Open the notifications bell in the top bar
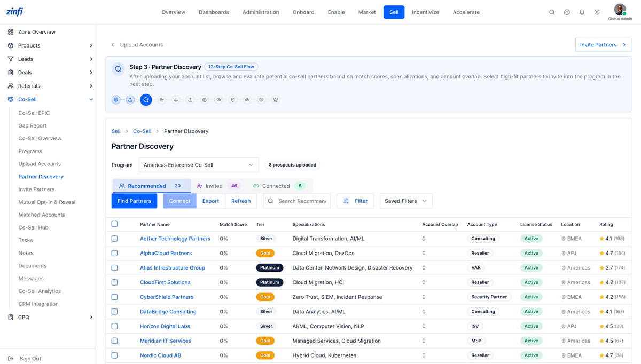Viewport: 641px width, 364px height. pos(582,12)
